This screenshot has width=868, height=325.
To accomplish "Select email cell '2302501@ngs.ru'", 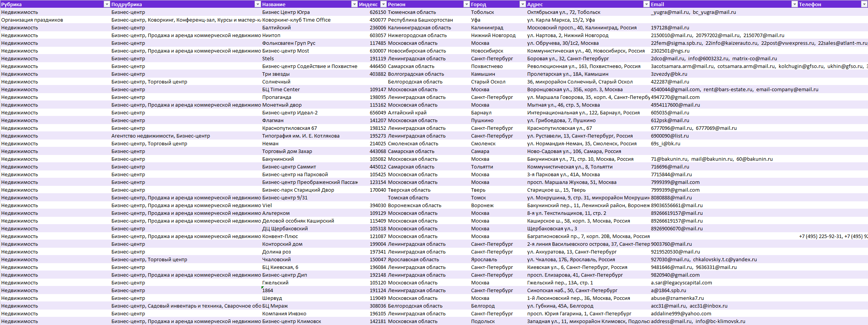I will 724,51.
